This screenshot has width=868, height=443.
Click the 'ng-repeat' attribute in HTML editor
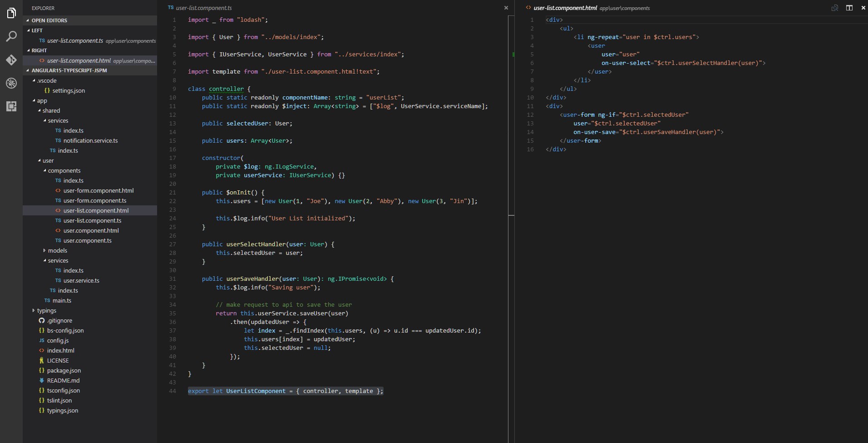603,37
